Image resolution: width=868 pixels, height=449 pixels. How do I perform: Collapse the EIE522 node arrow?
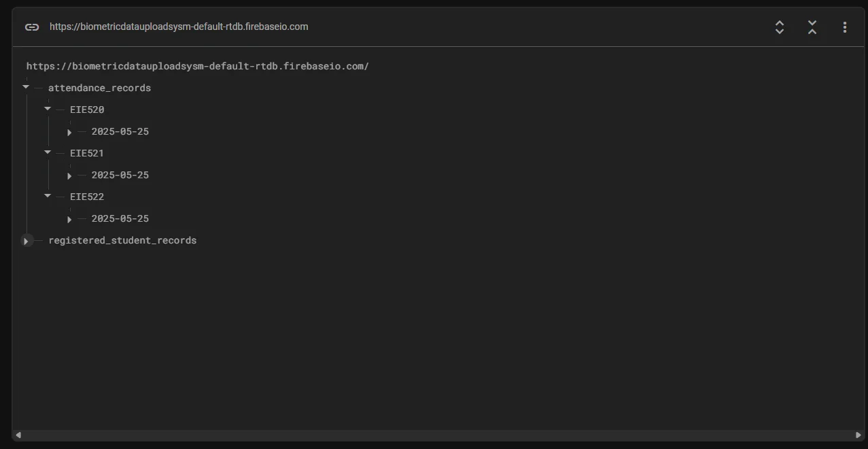(48, 196)
